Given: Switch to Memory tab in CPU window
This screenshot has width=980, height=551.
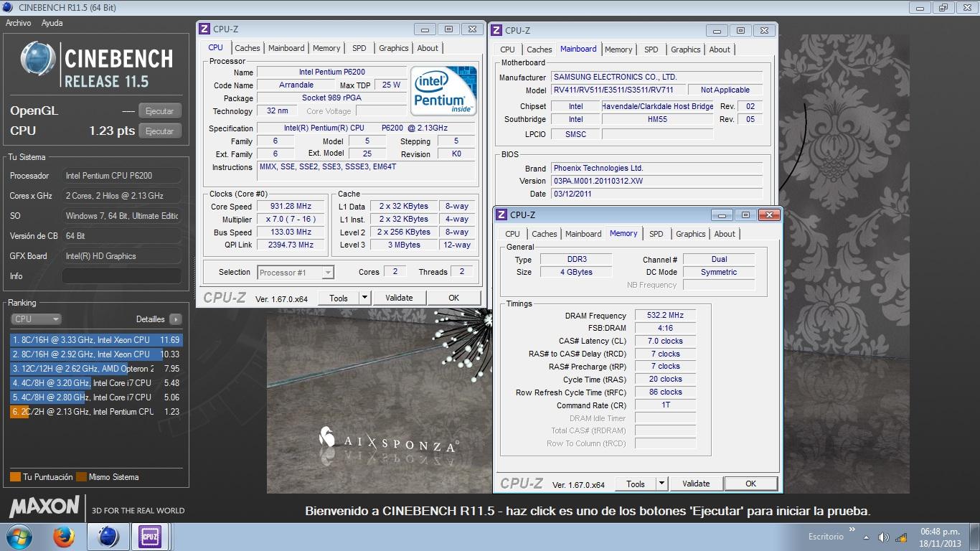Looking at the screenshot, I should pyautogui.click(x=326, y=48).
